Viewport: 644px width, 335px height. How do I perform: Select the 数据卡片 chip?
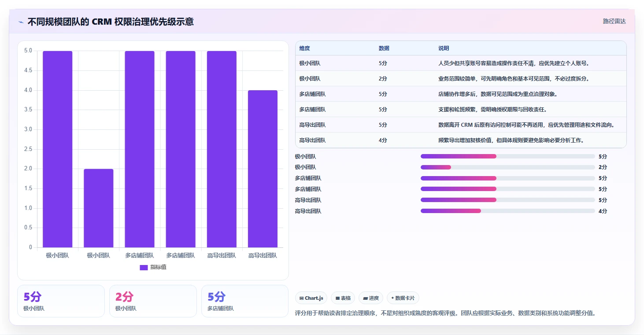click(x=403, y=298)
